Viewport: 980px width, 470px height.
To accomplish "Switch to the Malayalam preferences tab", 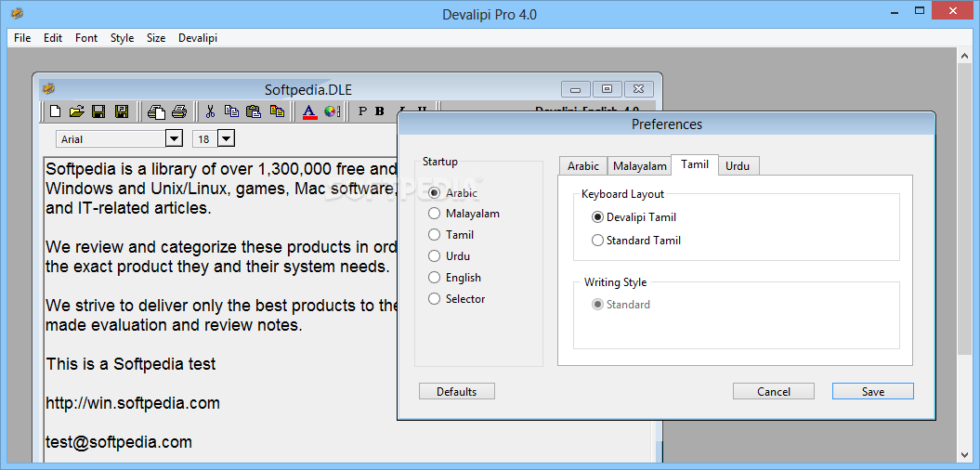I will pos(639,166).
